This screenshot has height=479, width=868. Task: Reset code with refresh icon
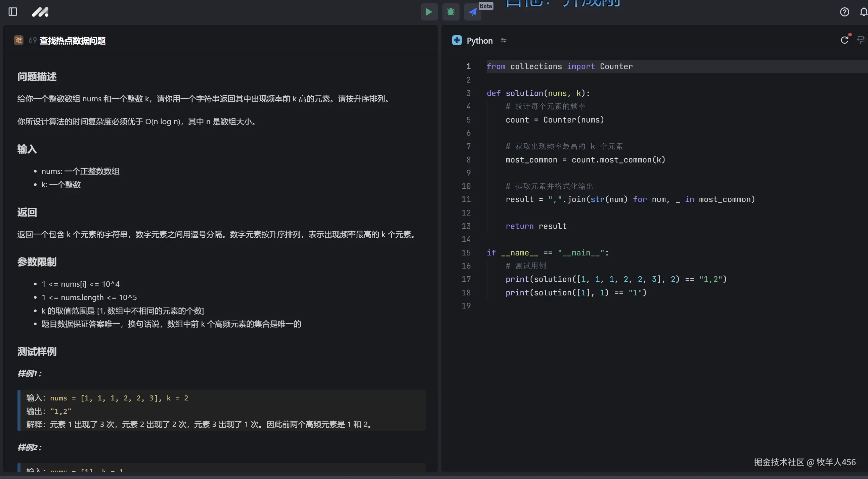click(x=845, y=40)
